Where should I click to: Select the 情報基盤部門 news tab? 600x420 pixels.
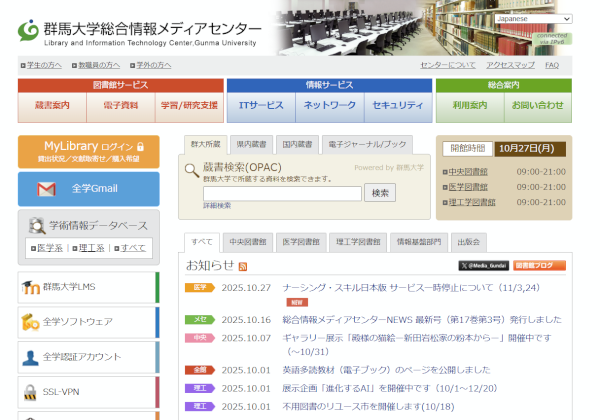(x=419, y=242)
